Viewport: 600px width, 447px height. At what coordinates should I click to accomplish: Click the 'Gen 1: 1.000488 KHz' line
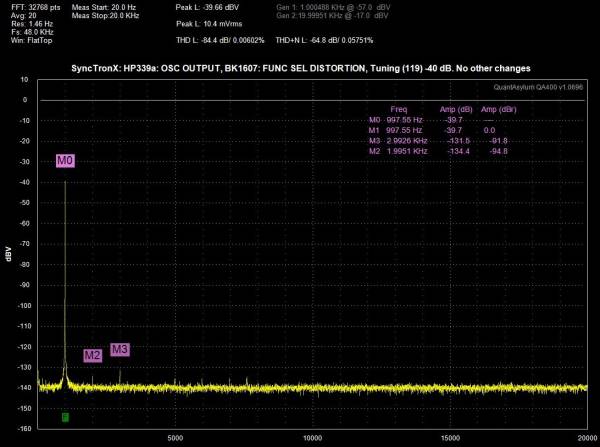point(333,7)
